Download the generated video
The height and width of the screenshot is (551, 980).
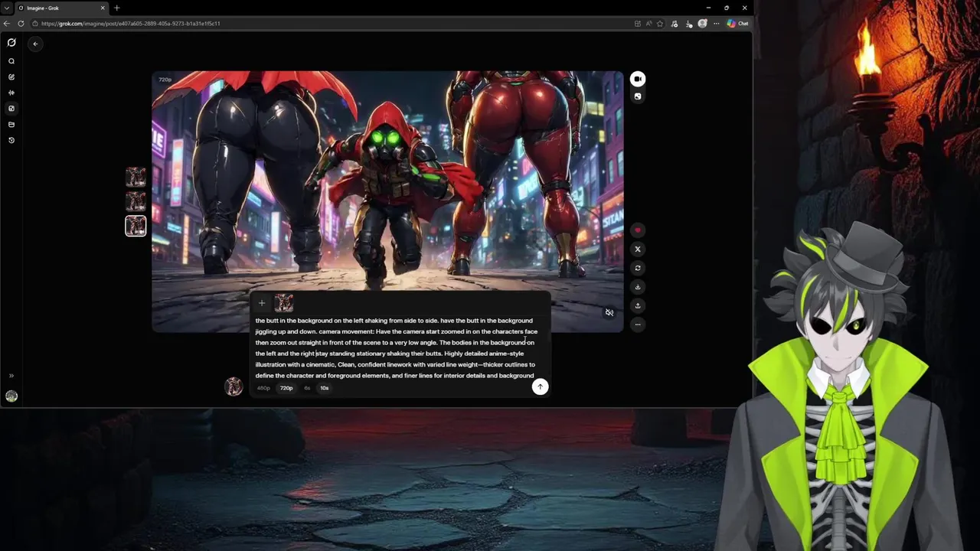[x=638, y=287]
